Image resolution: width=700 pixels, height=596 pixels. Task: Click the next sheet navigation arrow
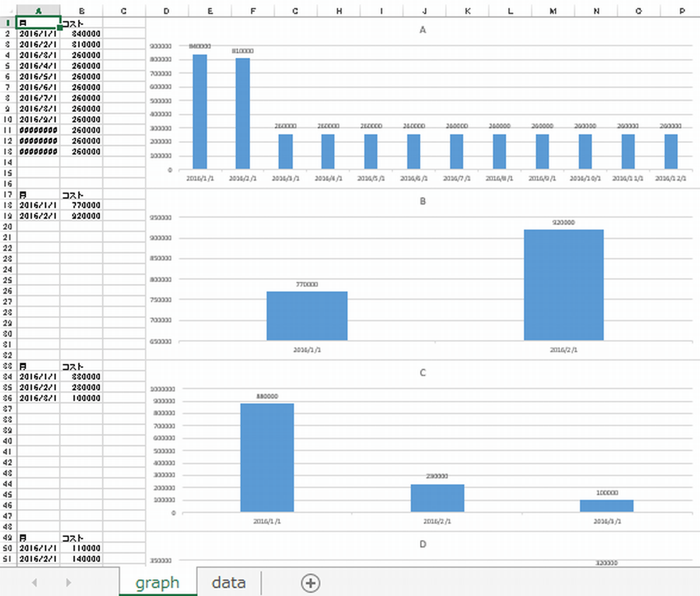[x=68, y=583]
